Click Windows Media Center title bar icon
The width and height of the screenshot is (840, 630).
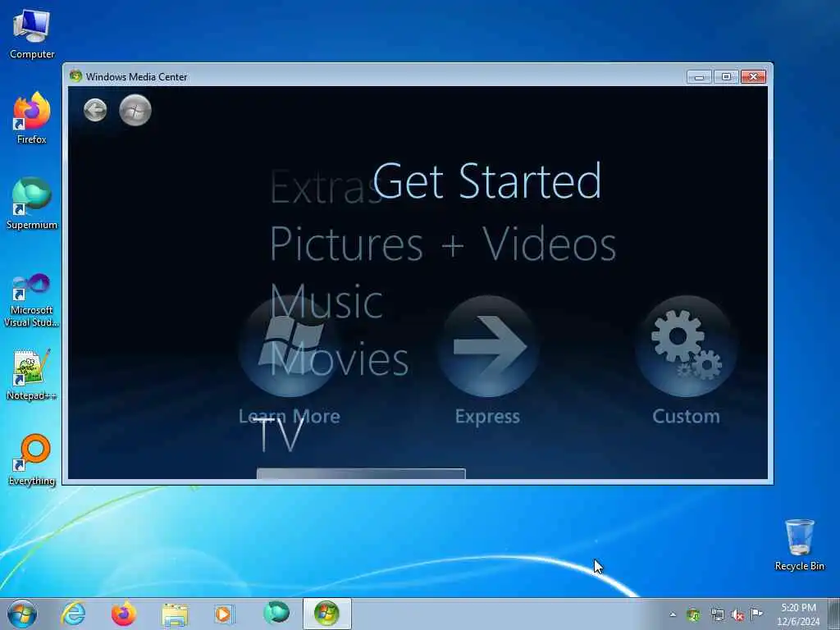tap(75, 76)
